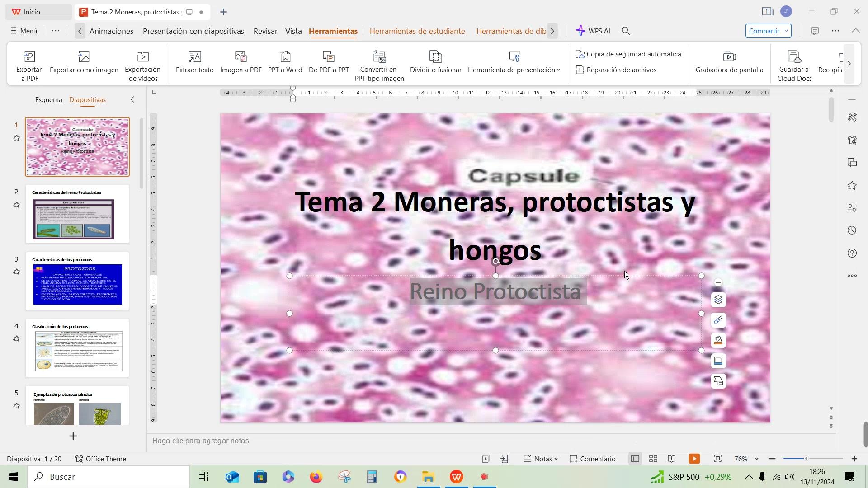Toggle star mark on slide 2
The image size is (868, 488).
[17, 205]
